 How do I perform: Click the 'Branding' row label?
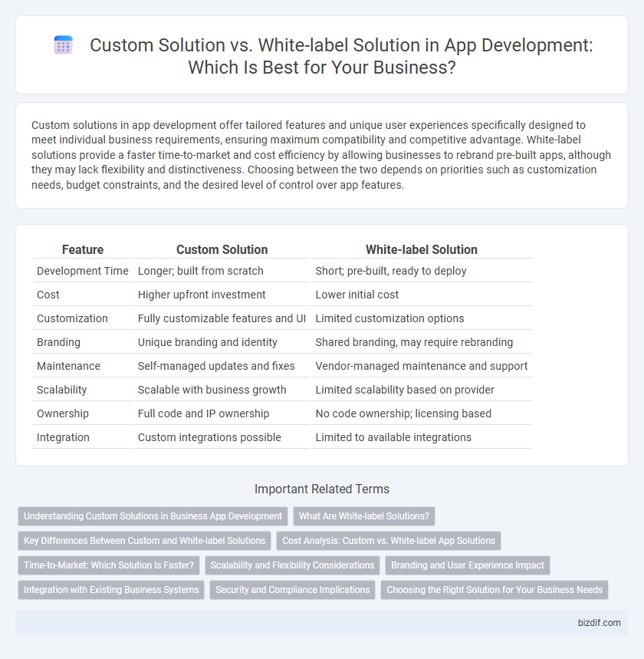click(83, 342)
